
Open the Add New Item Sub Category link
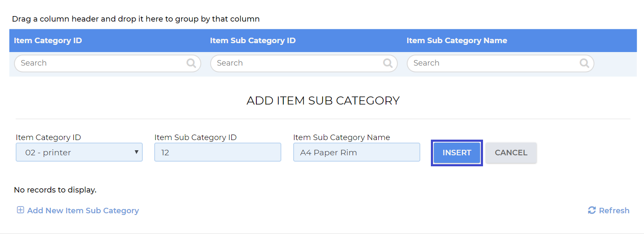[x=83, y=210]
